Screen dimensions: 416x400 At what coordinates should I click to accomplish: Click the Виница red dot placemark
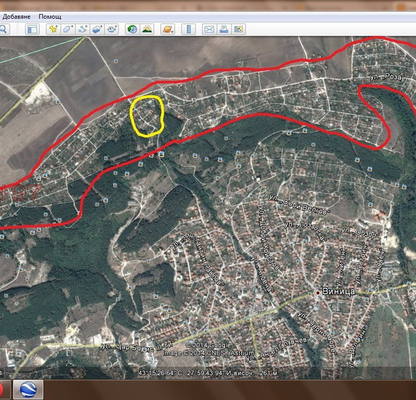(x=318, y=292)
